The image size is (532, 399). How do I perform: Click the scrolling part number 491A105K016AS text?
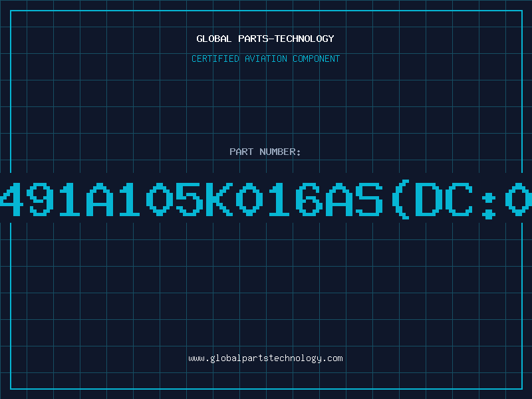coord(266,199)
